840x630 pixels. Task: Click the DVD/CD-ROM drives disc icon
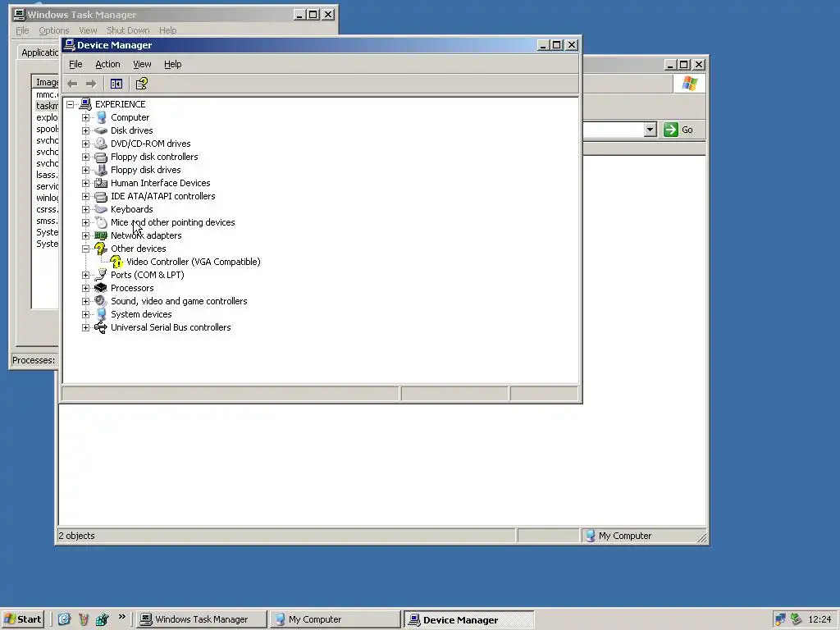point(101,144)
